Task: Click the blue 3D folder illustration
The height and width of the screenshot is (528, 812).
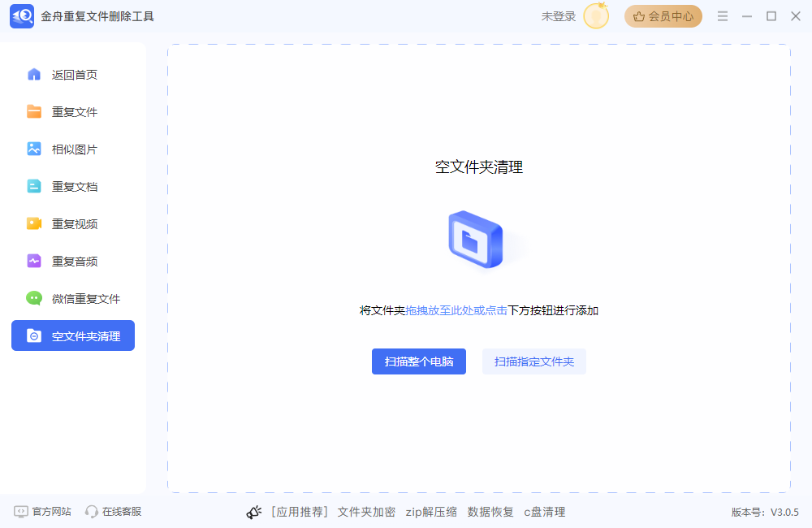Action: [476, 240]
